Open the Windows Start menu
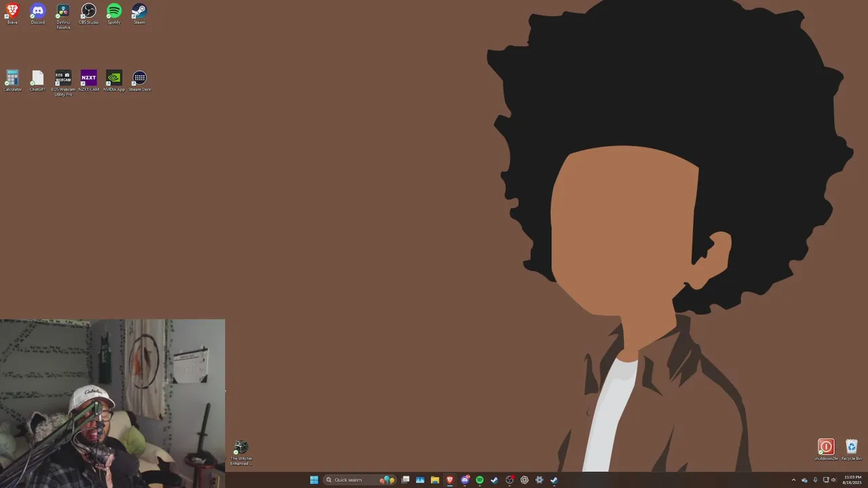 tap(314, 480)
